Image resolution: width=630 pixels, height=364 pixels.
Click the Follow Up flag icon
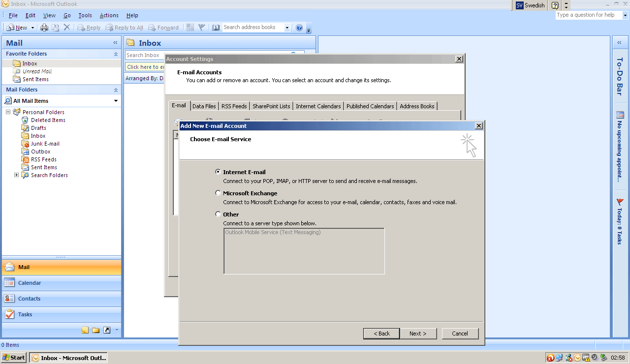[x=202, y=28]
